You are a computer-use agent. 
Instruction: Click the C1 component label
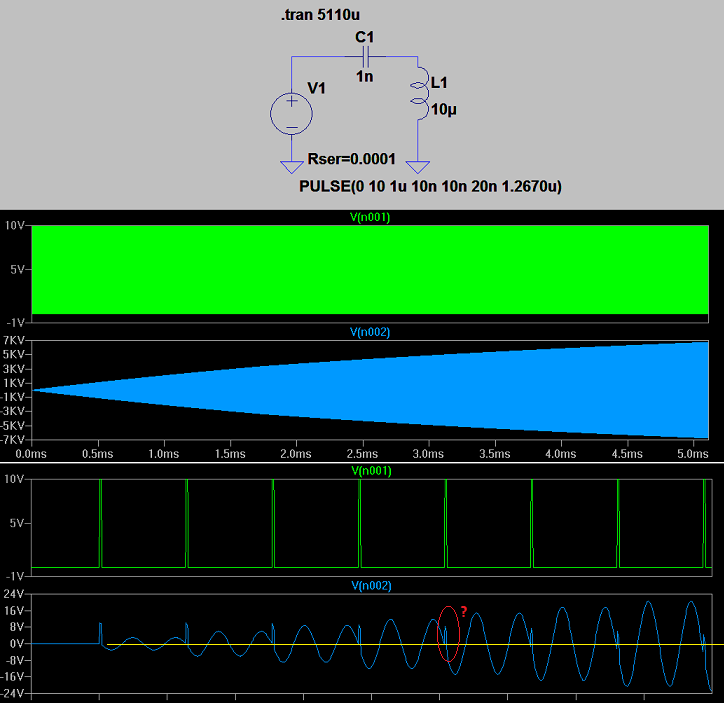[364, 37]
